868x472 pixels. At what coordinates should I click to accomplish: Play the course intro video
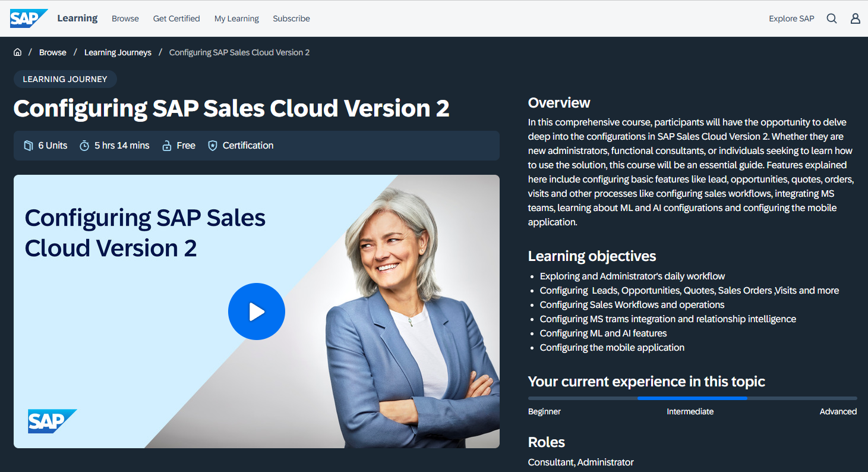(256, 311)
